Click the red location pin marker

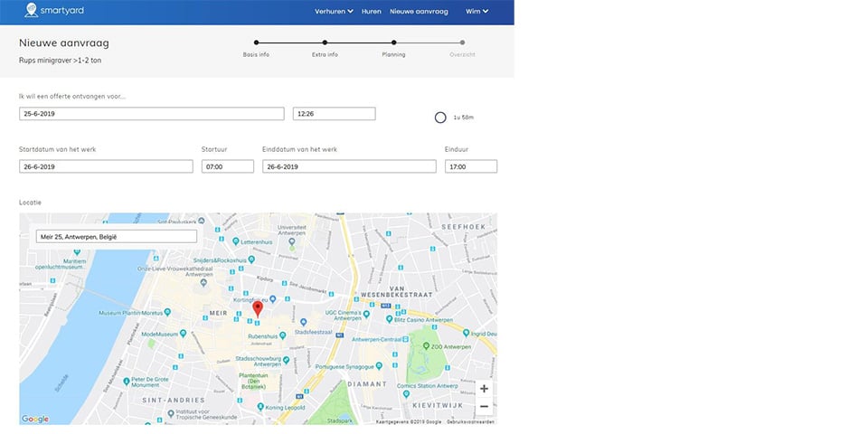click(258, 309)
